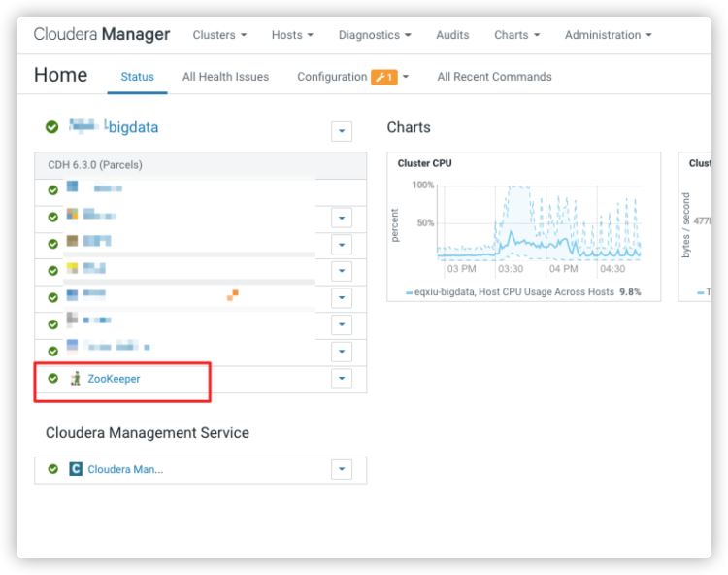728x575 pixels.
Task: Click the green health checkmark beside ZooKeeper
Action: 53,379
